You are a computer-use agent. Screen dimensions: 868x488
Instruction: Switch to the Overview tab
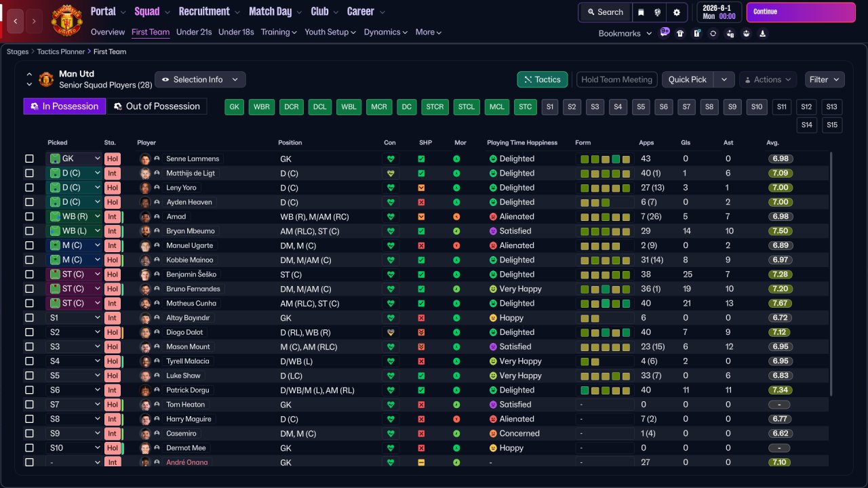tap(108, 32)
